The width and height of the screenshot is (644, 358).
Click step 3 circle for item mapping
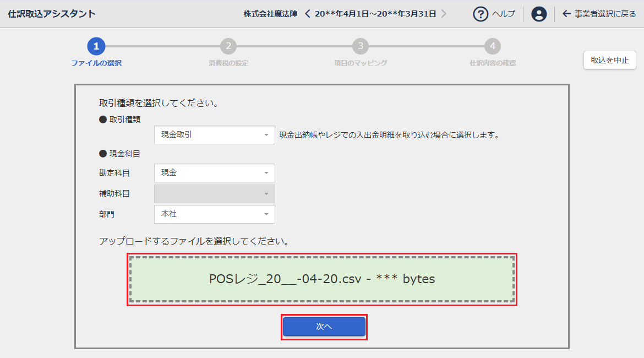coord(361,46)
